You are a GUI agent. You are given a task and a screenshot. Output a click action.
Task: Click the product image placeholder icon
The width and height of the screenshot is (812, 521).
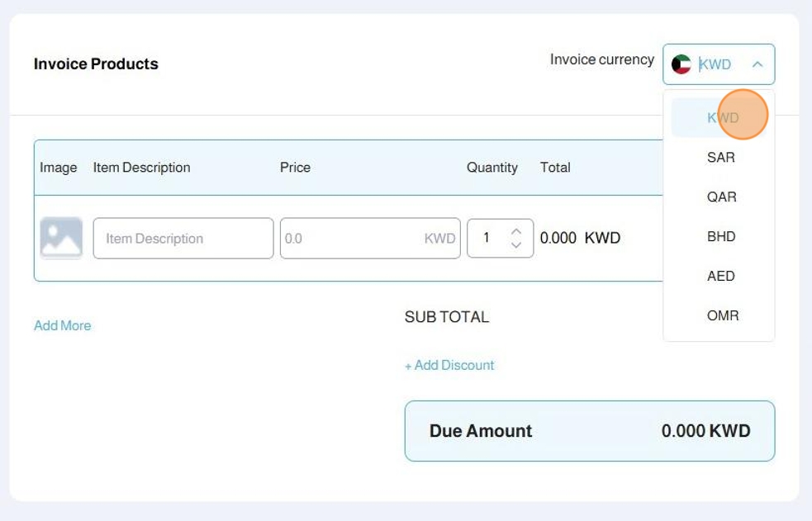click(61, 238)
